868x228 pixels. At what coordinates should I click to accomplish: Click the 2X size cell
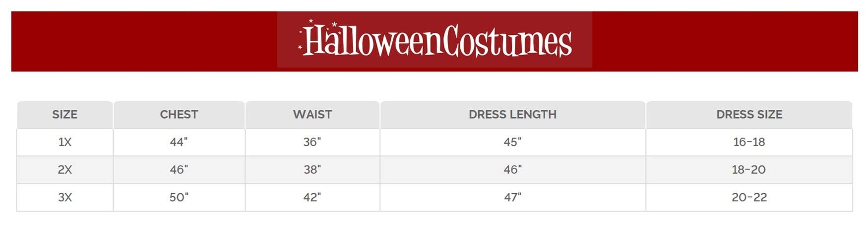(x=65, y=170)
